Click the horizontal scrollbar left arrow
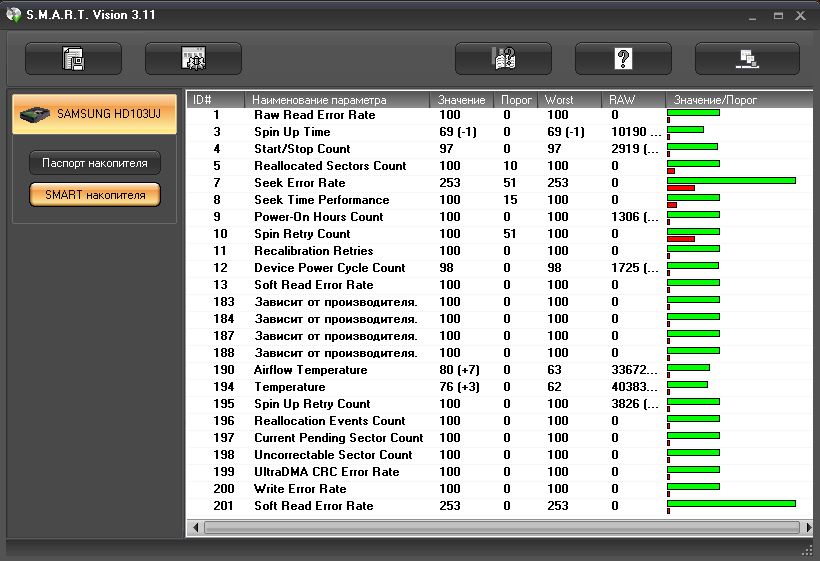820x561 pixels. tap(195, 528)
